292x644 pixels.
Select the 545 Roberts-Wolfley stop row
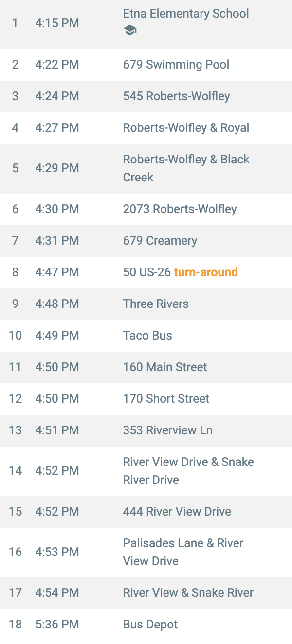pyautogui.click(x=146, y=96)
